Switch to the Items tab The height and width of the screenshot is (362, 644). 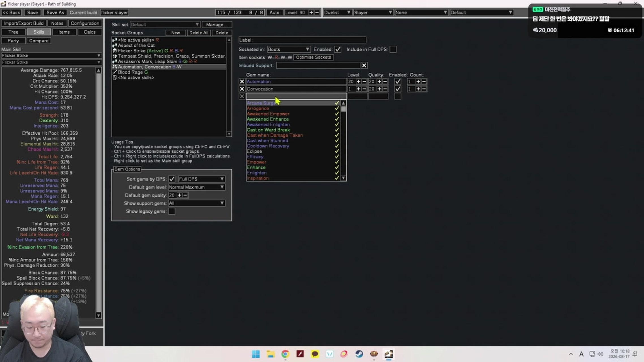[64, 32]
